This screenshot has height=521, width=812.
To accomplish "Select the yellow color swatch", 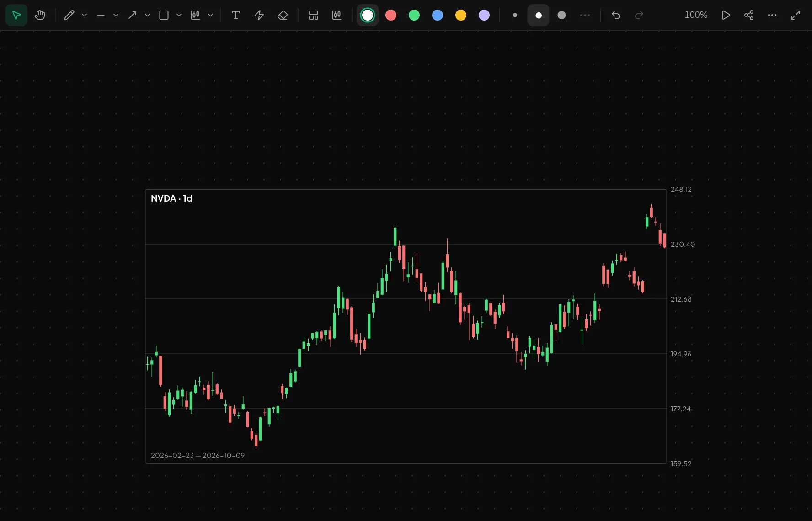I will [x=461, y=15].
